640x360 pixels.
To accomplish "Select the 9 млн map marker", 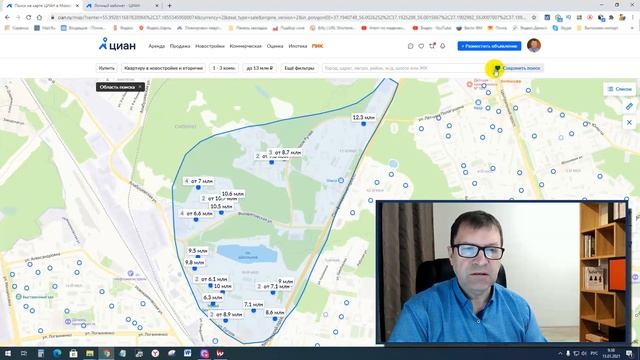I will 285,281.
